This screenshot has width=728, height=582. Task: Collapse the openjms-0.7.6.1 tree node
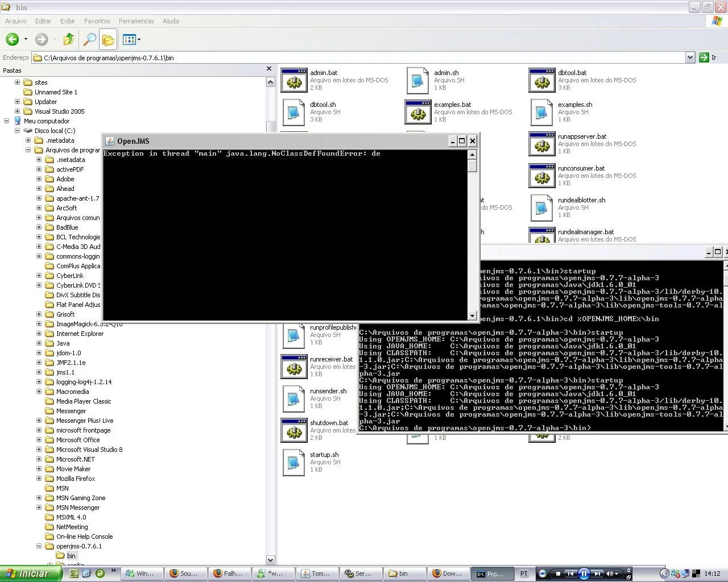39,546
